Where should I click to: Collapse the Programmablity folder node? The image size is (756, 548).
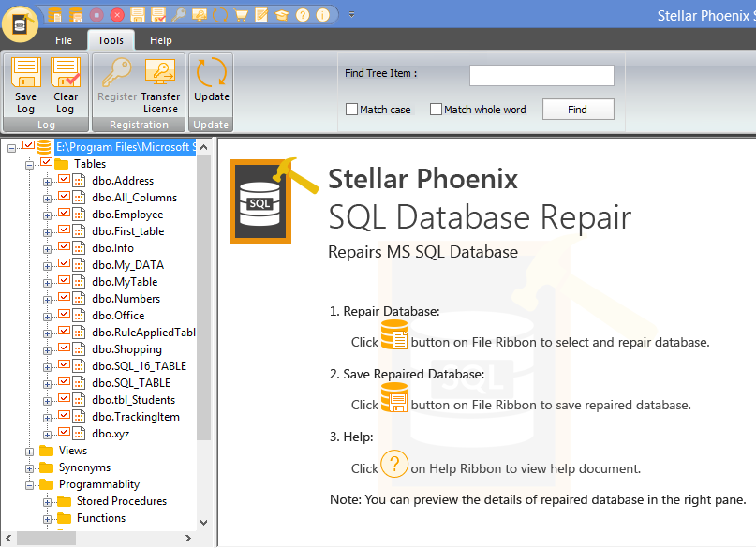click(29, 485)
